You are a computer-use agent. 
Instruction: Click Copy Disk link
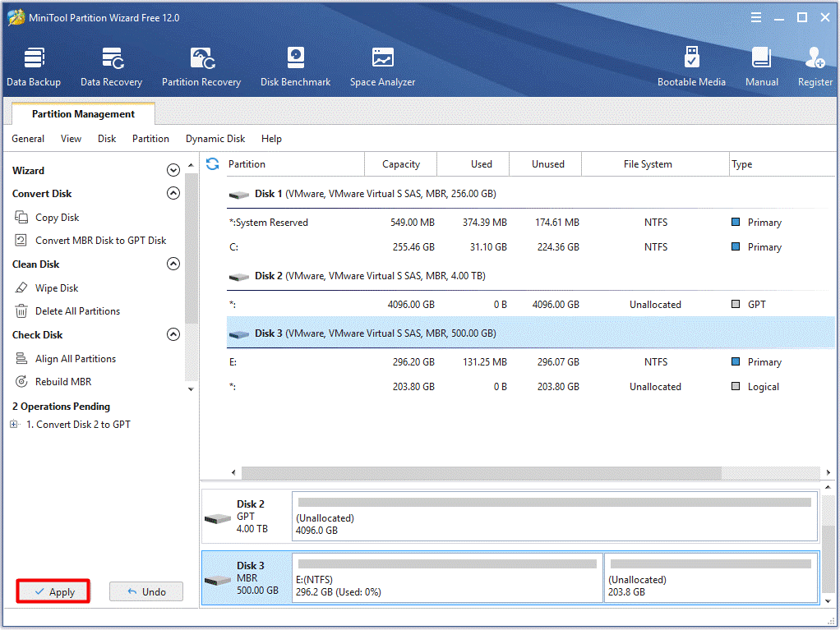pyautogui.click(x=57, y=218)
